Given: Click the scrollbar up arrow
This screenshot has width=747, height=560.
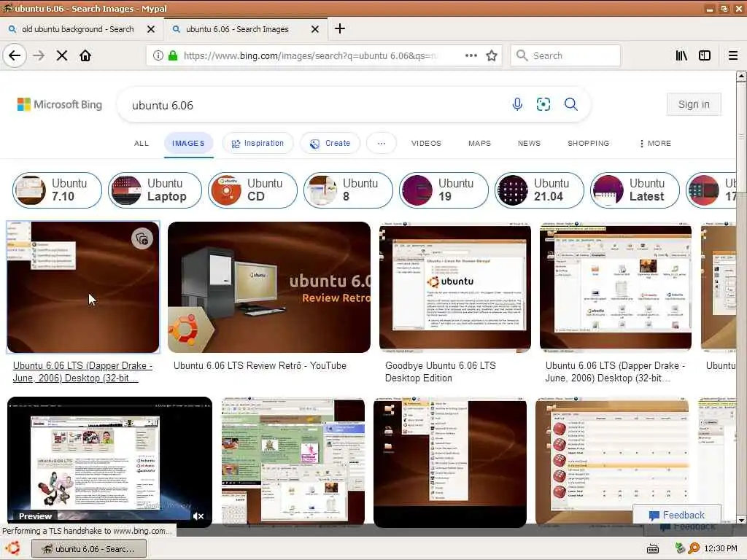Looking at the screenshot, I should coord(741,76).
